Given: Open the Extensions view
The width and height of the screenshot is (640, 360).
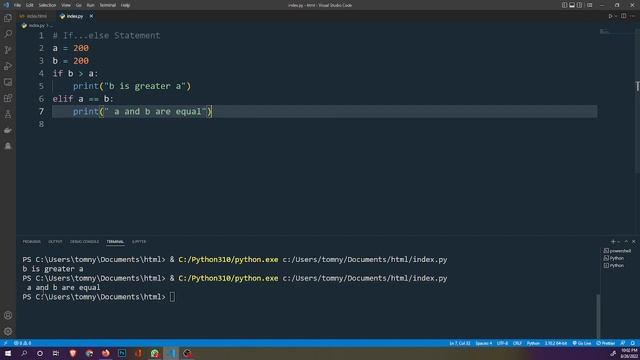Looking at the screenshot, I should pyautogui.click(x=8, y=98).
